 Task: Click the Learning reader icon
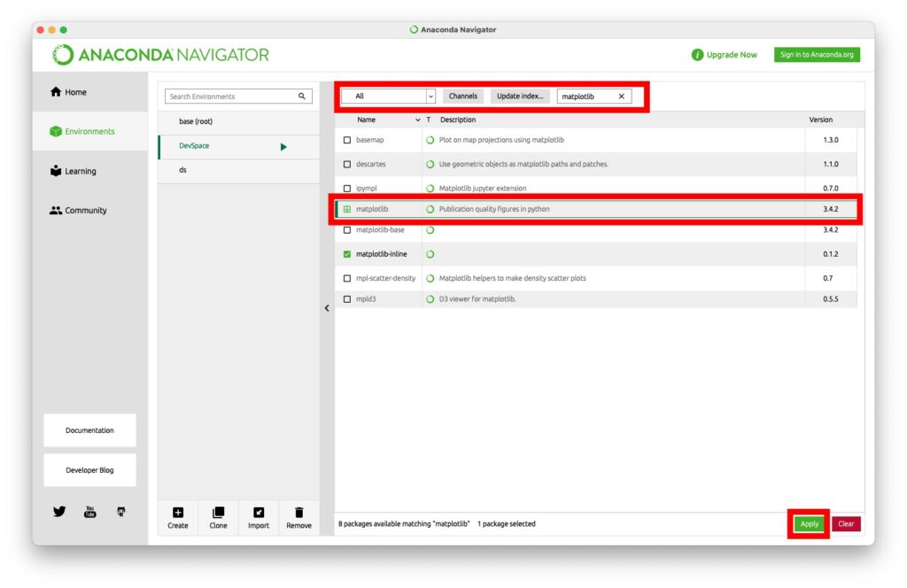click(x=56, y=171)
